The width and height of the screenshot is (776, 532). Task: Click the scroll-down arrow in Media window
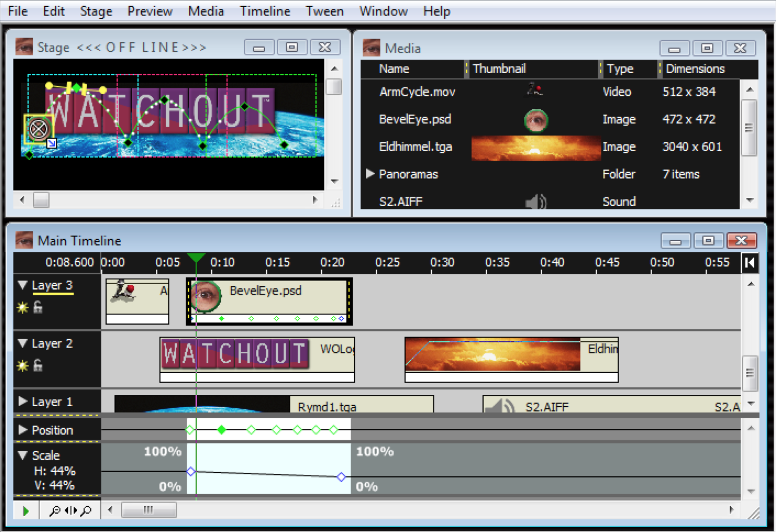pos(750,200)
